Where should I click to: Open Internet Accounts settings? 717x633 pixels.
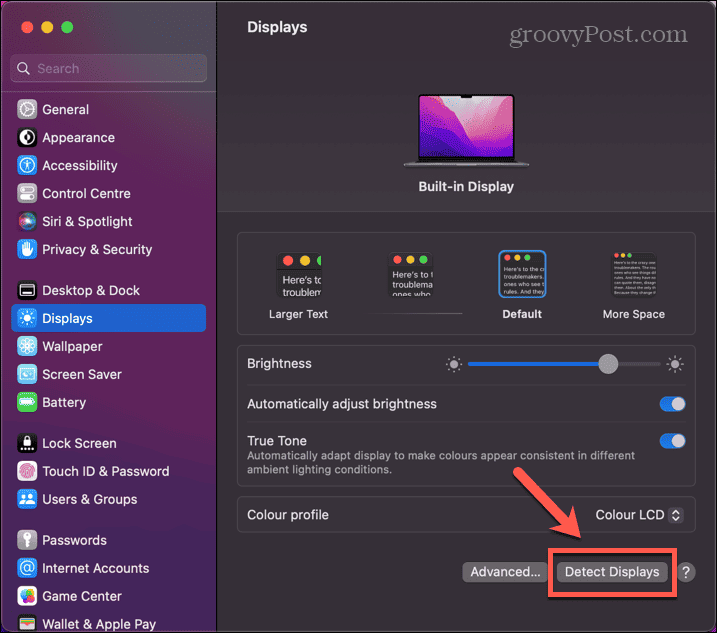(x=108, y=568)
